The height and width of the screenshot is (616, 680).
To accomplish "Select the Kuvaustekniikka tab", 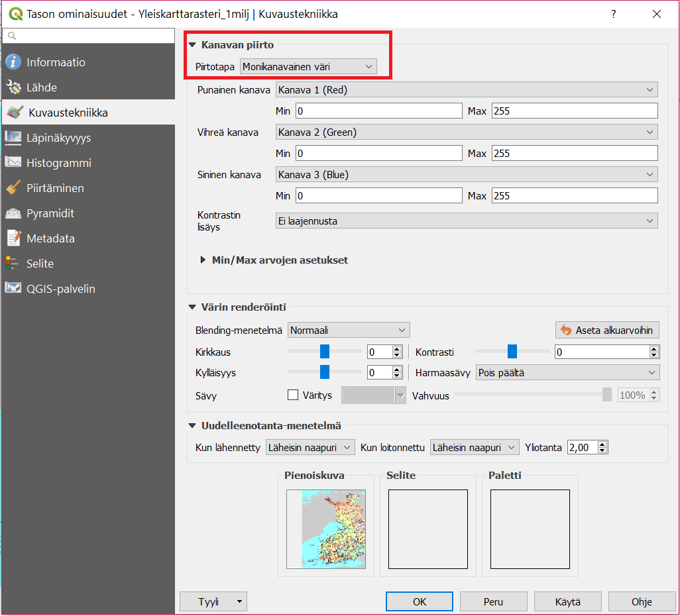I will (67, 113).
